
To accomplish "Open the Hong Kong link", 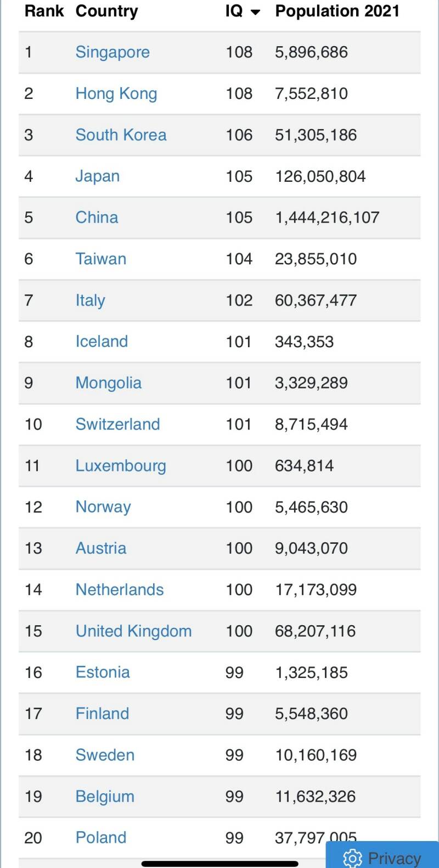I will [x=116, y=93].
